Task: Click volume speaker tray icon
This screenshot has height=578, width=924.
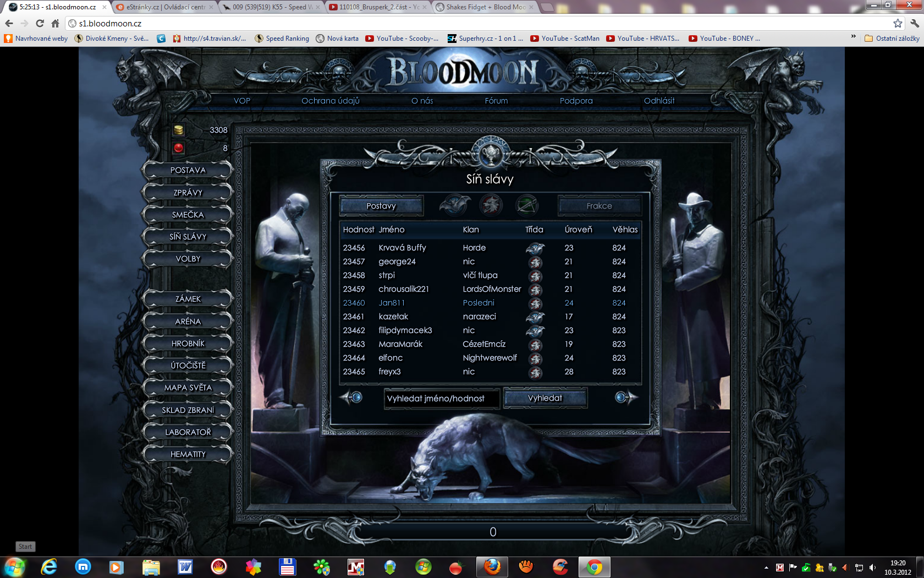Action: [x=872, y=568]
